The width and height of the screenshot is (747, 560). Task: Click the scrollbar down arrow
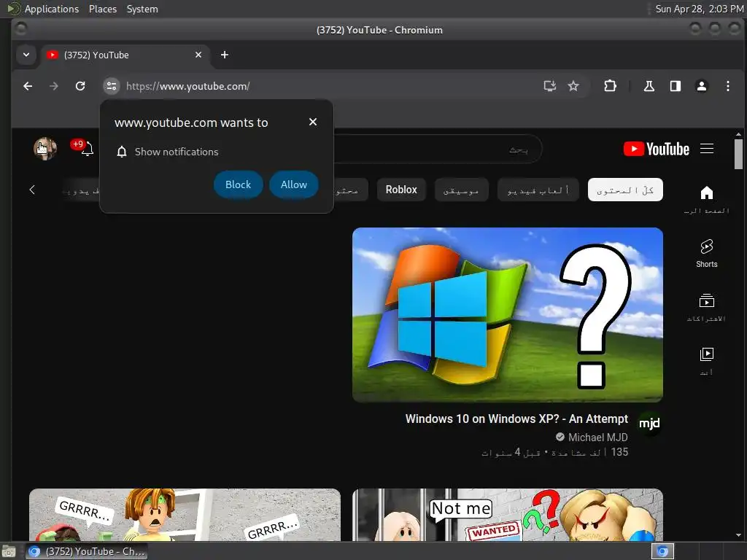[x=738, y=535]
